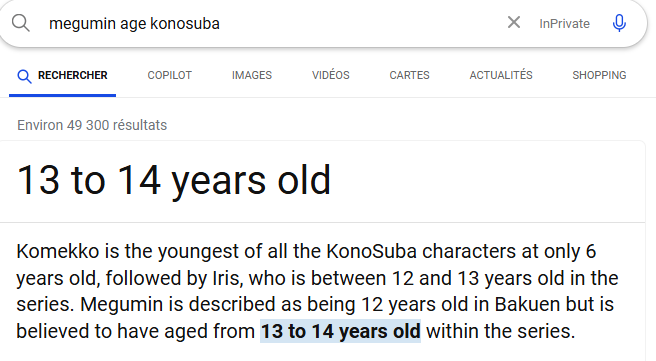Click the word KonoSuba in the answer paragraph
Screen dimensions: 656x361
coord(372,251)
